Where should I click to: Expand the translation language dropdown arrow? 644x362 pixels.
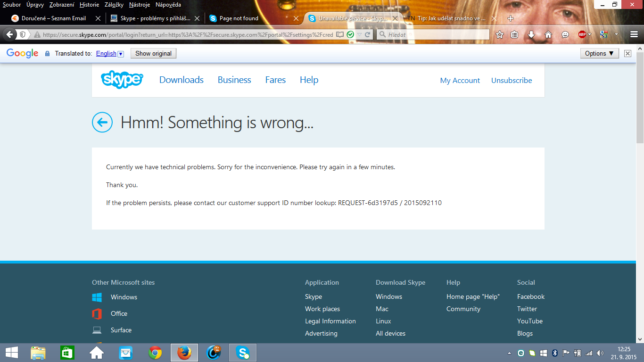121,54
